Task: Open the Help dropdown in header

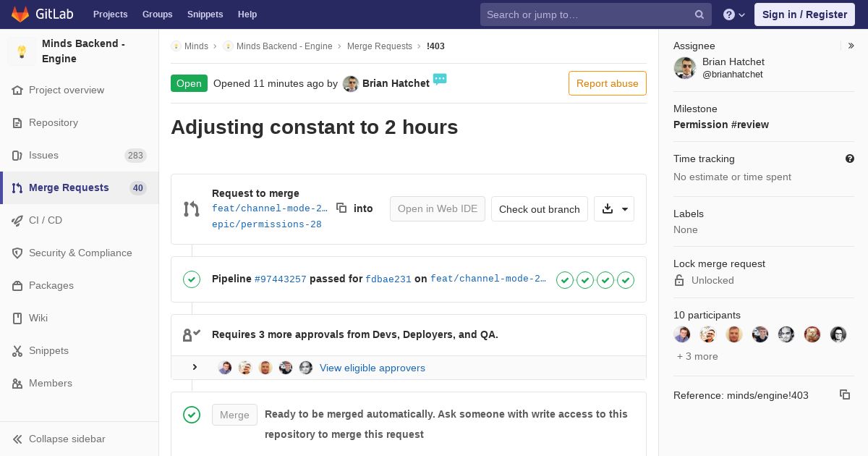Action: tap(734, 14)
